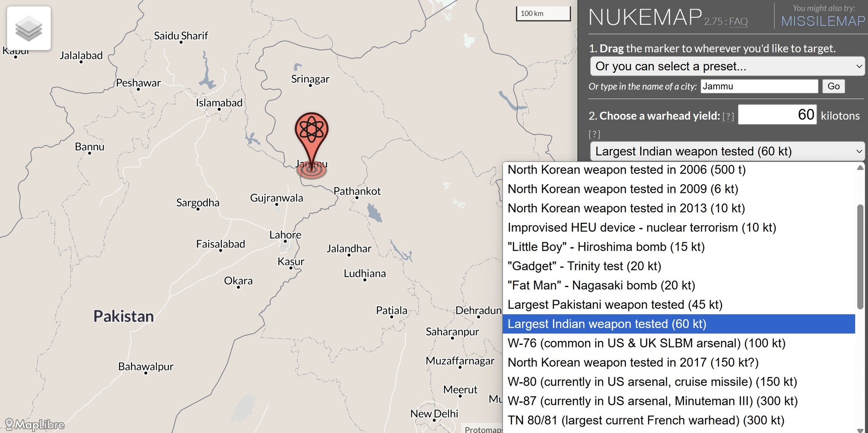
Task: Choose W-76 US & UK SLBM arsenal (100 kt)
Action: pyautogui.click(x=679, y=343)
